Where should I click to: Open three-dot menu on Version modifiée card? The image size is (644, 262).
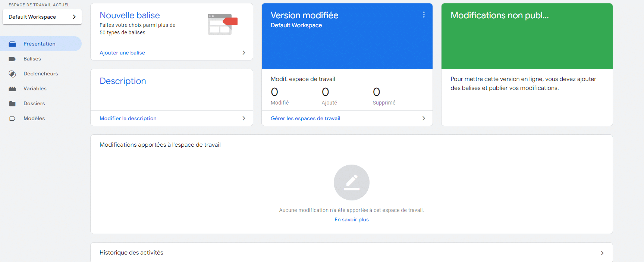(423, 15)
